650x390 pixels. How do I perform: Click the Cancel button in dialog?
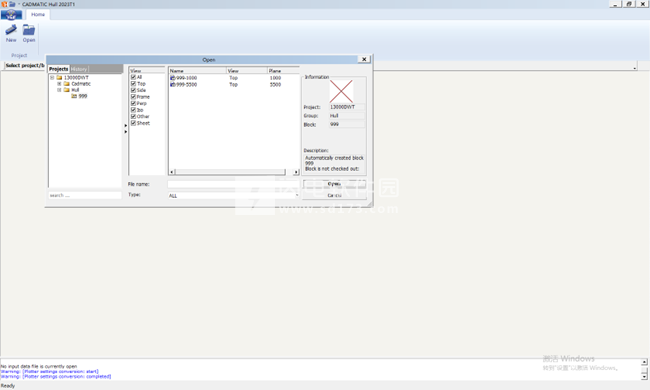pyautogui.click(x=334, y=195)
